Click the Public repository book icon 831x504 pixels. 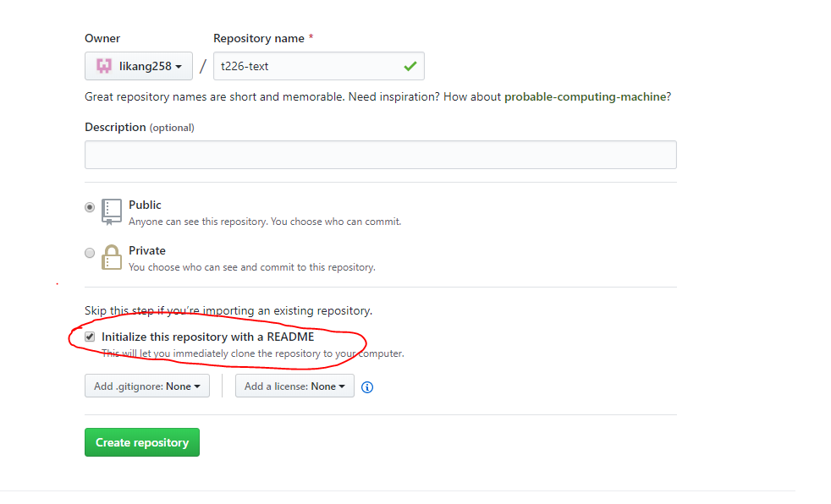tap(112, 212)
